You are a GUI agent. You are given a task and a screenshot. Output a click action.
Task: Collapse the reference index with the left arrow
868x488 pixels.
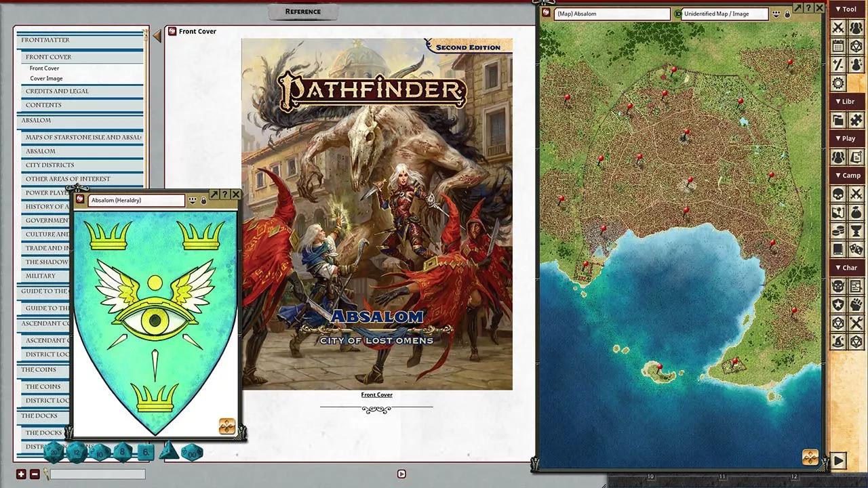[x=157, y=36]
